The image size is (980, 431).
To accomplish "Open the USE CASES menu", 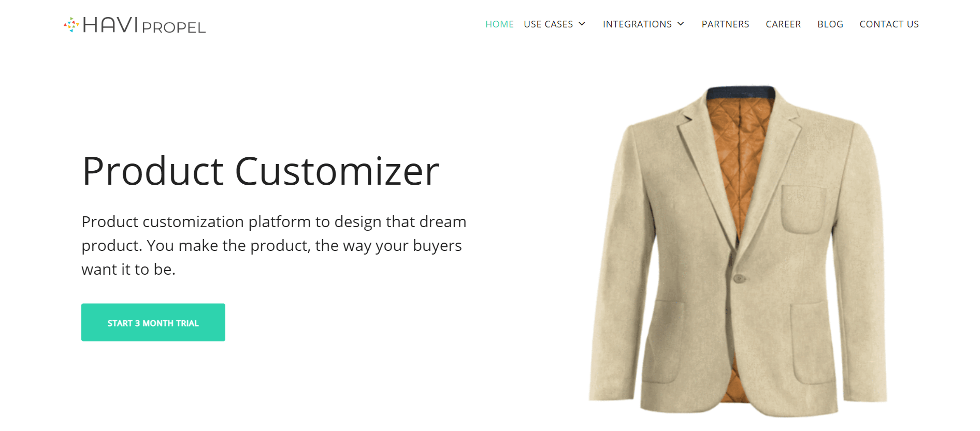I will click(548, 24).
